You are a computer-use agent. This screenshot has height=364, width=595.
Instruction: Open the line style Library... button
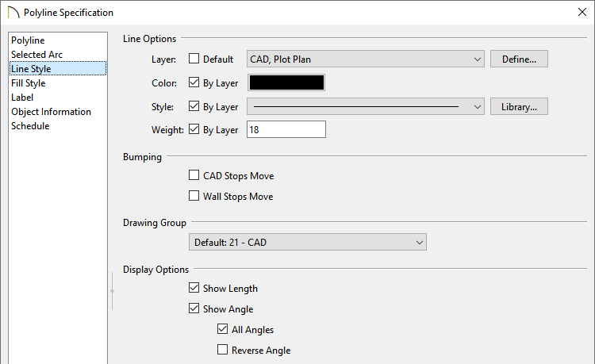click(x=519, y=106)
